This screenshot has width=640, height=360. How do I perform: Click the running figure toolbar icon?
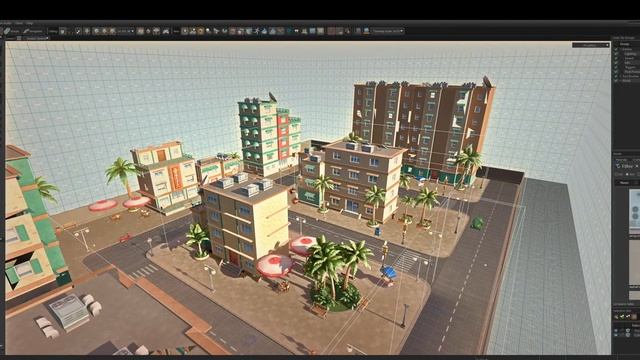point(257,31)
